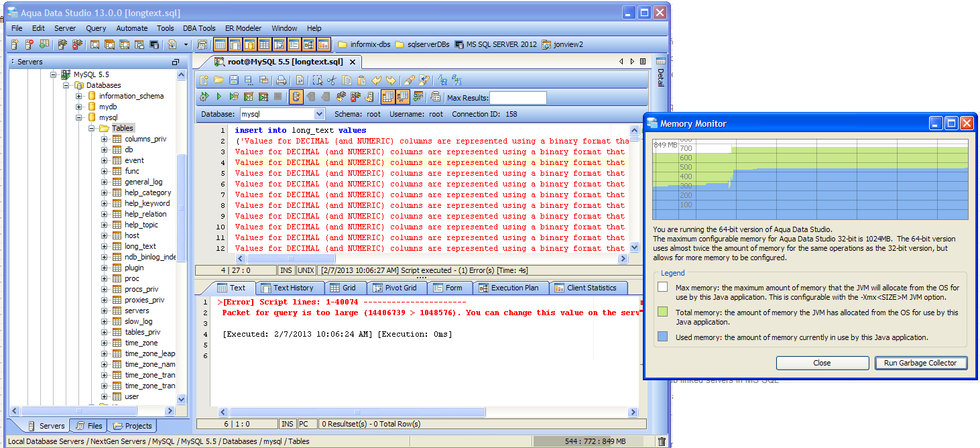Click the Execute Explain icon

tap(263, 97)
